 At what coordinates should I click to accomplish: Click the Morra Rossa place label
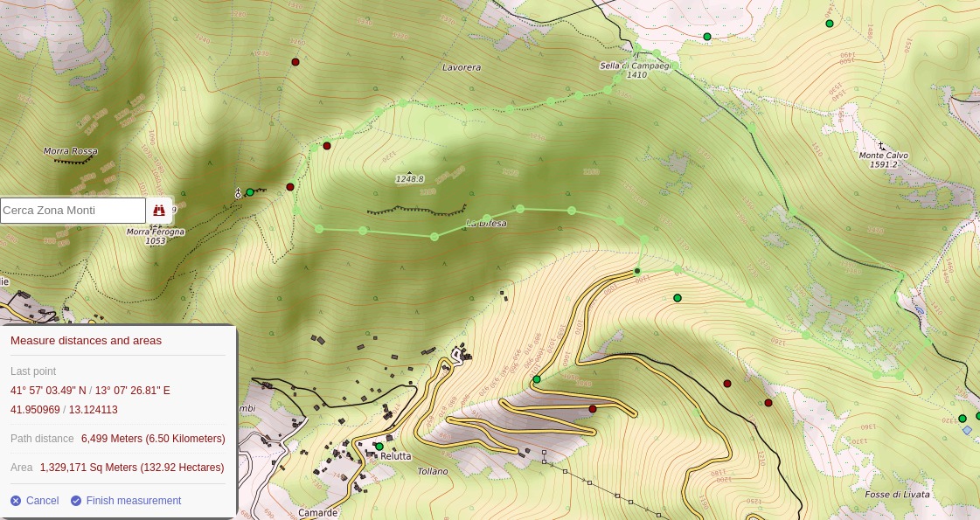click(x=70, y=151)
